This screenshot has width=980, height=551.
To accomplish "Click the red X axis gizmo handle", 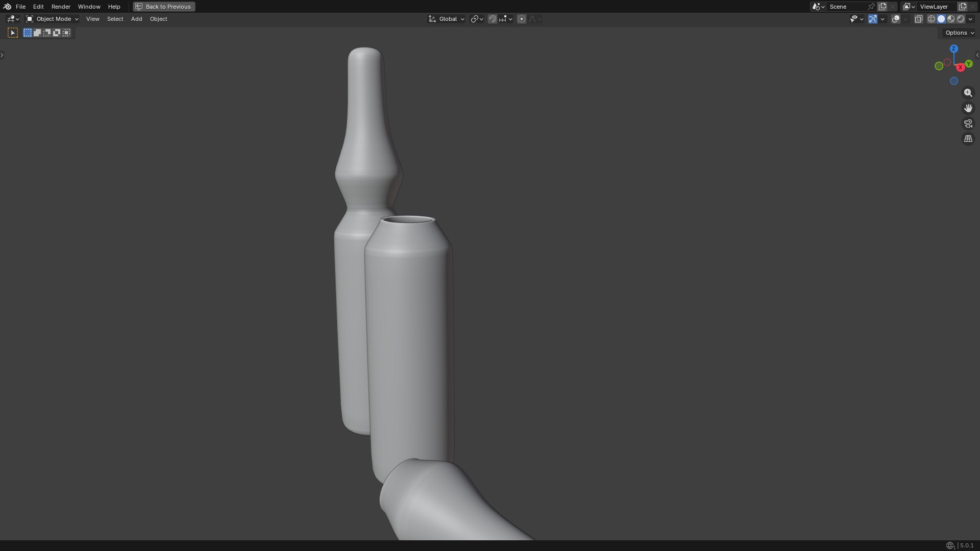I will click(960, 67).
